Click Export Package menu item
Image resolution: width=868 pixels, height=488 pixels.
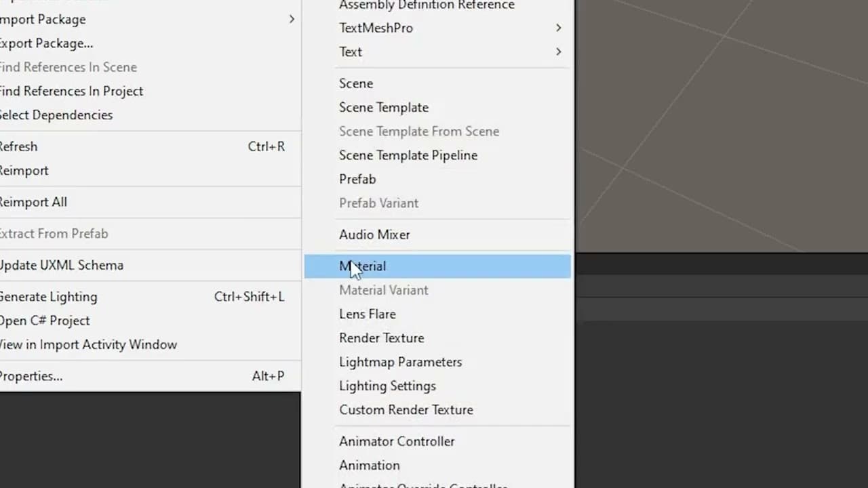pos(46,43)
